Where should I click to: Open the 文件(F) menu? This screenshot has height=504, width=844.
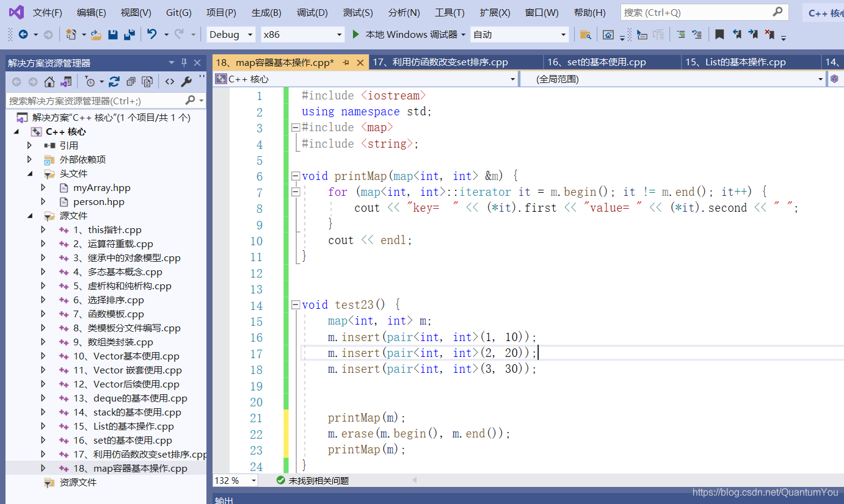click(47, 13)
